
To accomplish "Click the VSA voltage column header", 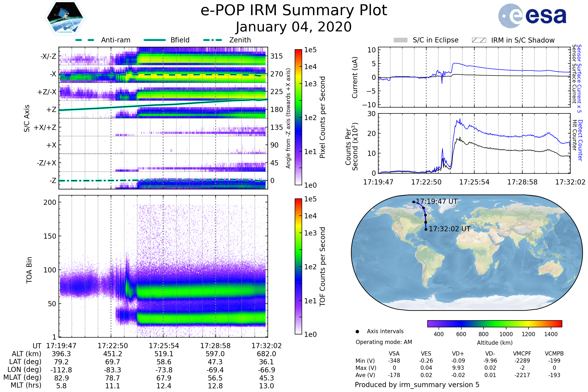I will tap(394, 354).
